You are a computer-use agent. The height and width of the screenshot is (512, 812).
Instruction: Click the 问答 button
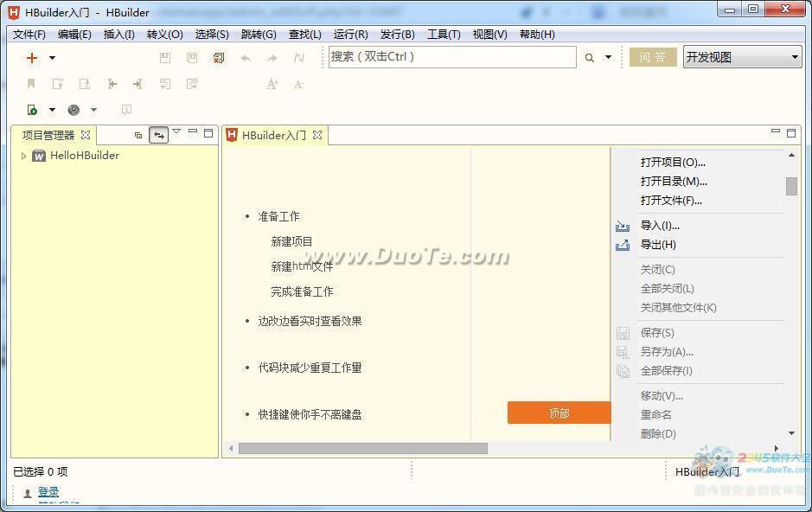coord(653,57)
